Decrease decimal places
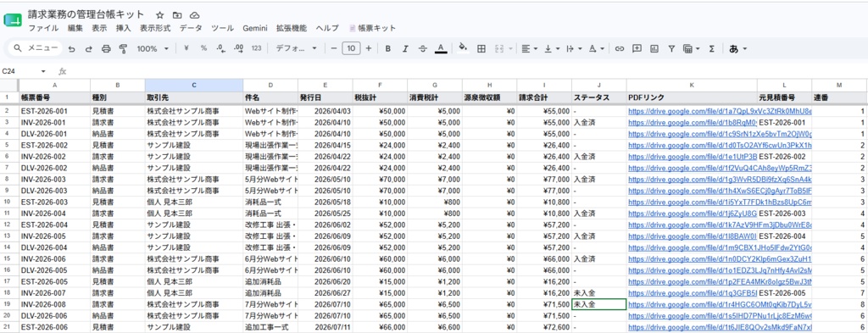 221,48
